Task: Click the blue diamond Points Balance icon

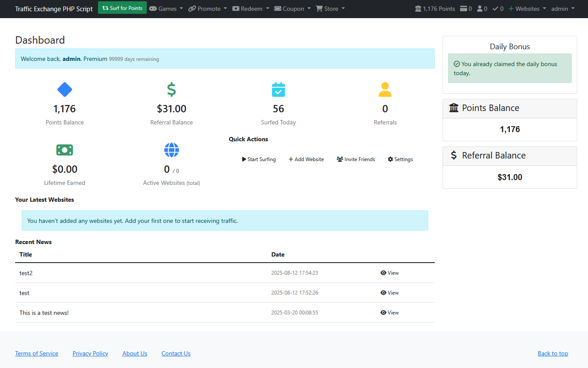Action: point(65,89)
